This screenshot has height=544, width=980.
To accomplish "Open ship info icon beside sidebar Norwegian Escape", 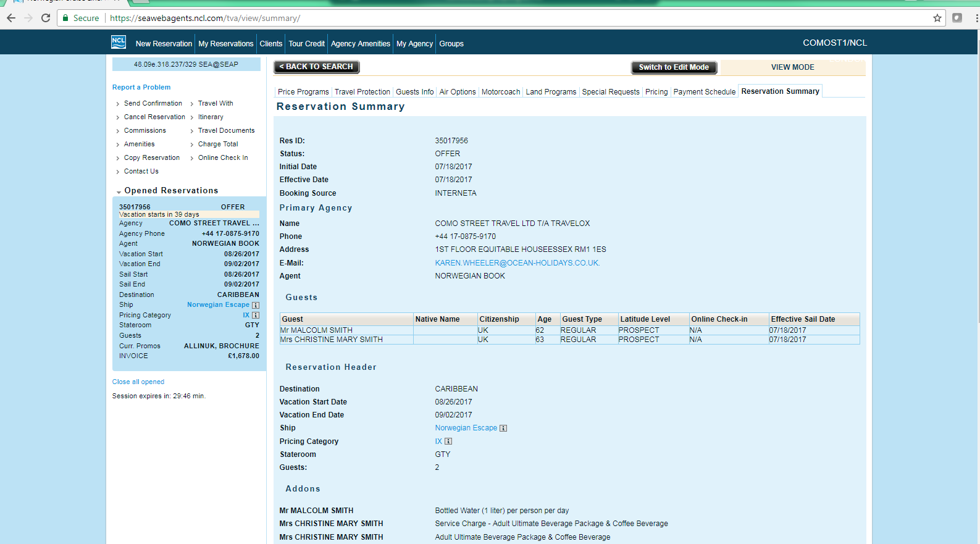I will click(256, 305).
